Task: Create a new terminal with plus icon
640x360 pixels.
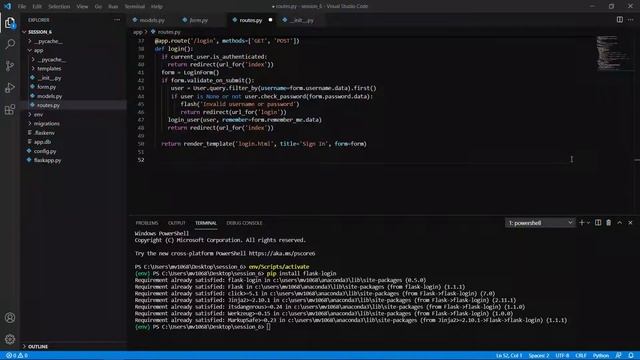Action: tap(582, 222)
